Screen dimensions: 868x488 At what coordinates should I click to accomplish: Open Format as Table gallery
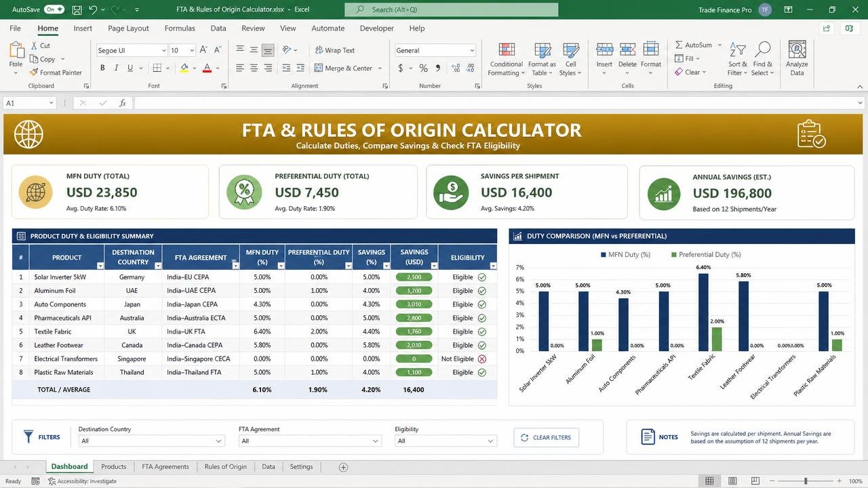[542, 60]
